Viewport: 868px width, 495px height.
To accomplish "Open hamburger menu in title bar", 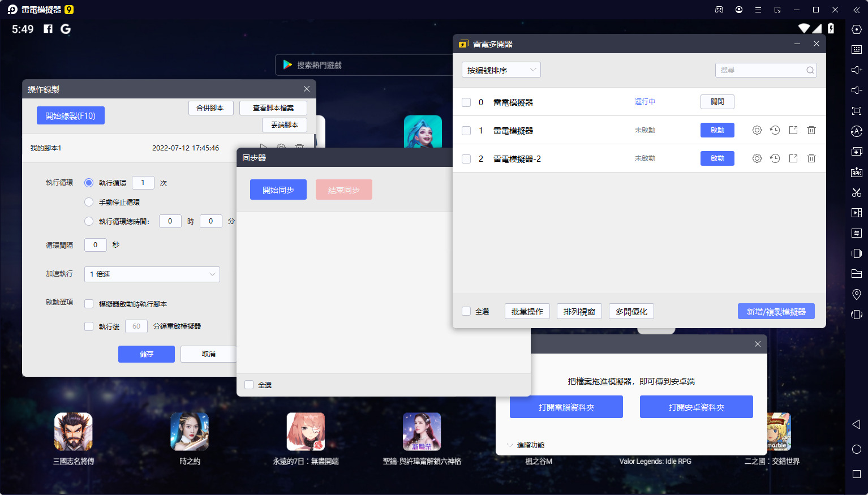I will click(x=758, y=10).
